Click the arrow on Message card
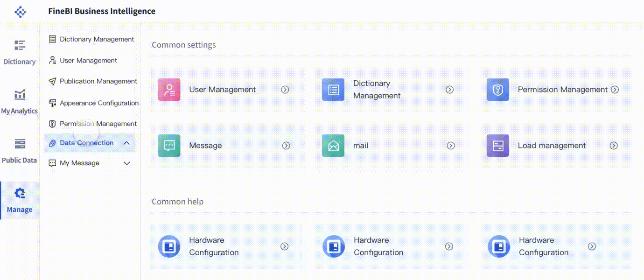The height and width of the screenshot is (280, 644). (x=286, y=146)
